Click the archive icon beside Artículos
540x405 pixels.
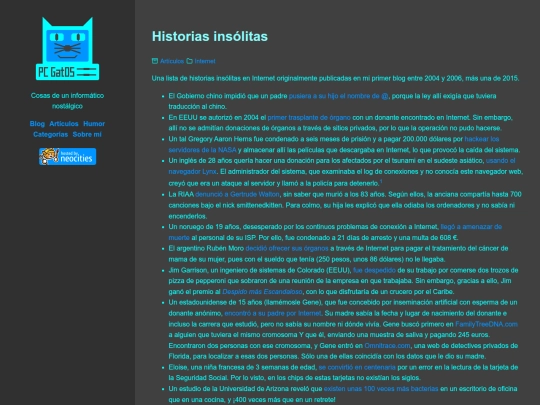coord(155,61)
